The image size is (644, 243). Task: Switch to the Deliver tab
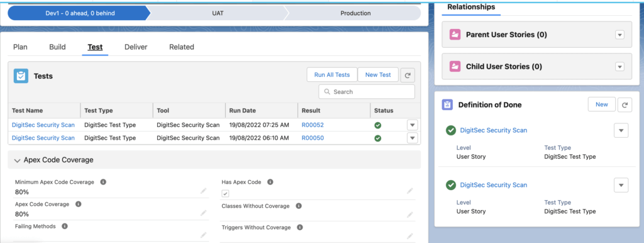coord(136,47)
